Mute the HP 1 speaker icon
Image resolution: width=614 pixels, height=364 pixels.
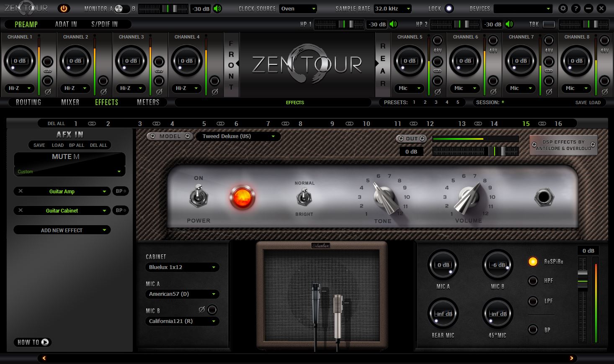[x=393, y=24]
